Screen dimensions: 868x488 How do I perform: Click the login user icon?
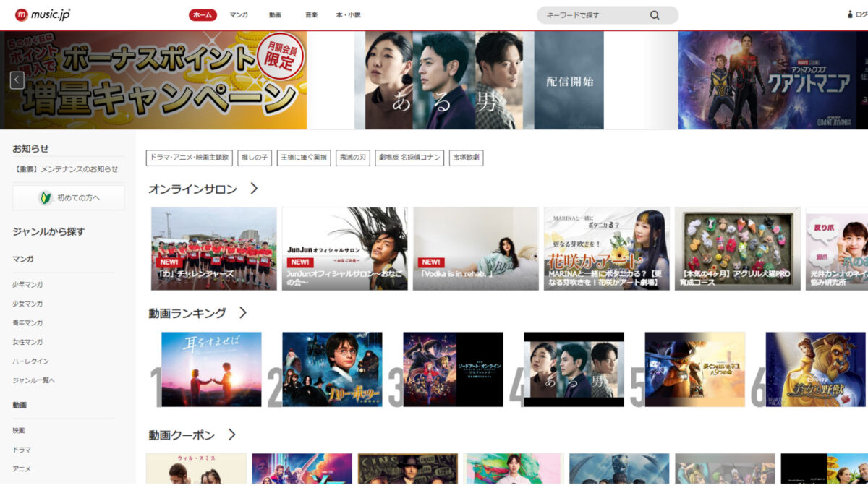click(851, 14)
